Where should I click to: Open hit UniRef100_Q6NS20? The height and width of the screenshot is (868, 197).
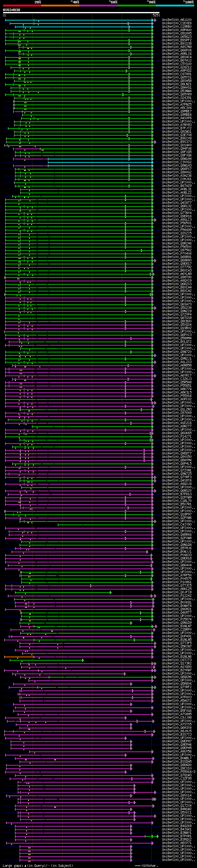point(177,491)
